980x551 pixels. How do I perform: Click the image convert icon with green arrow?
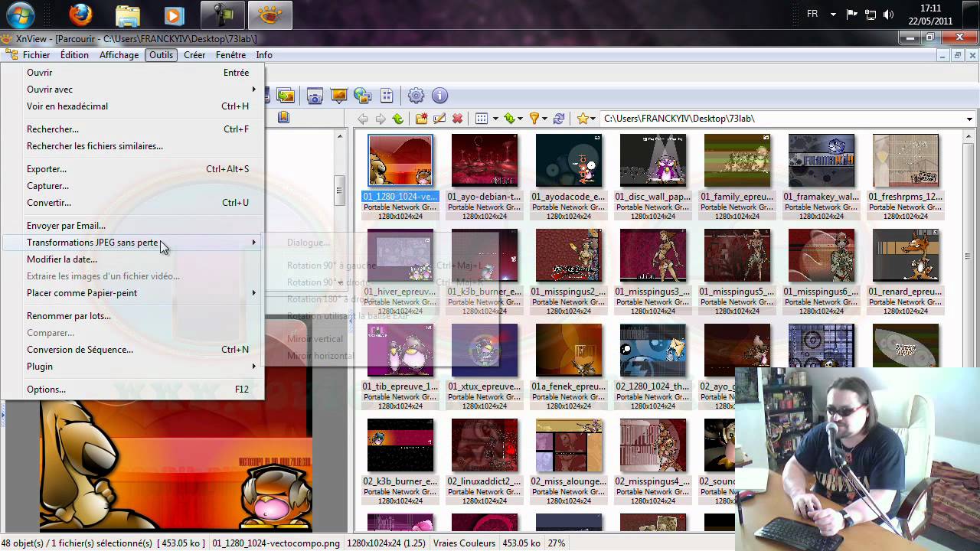tap(286, 96)
